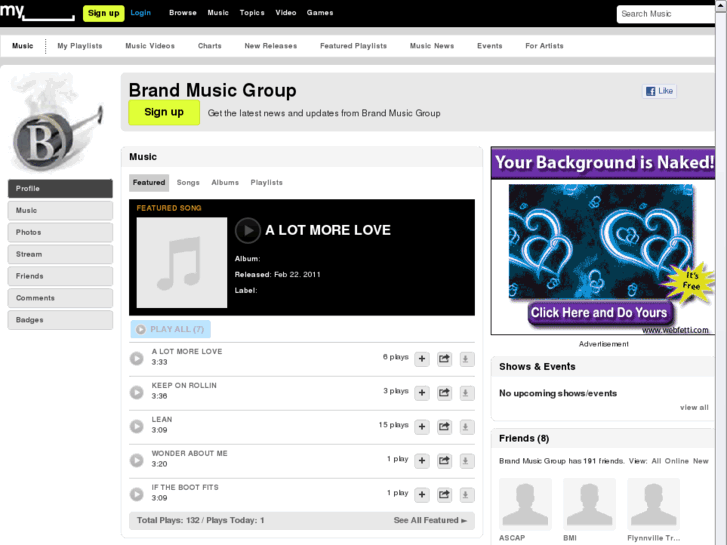Go to My Playlists
727x545 pixels.
click(x=80, y=46)
